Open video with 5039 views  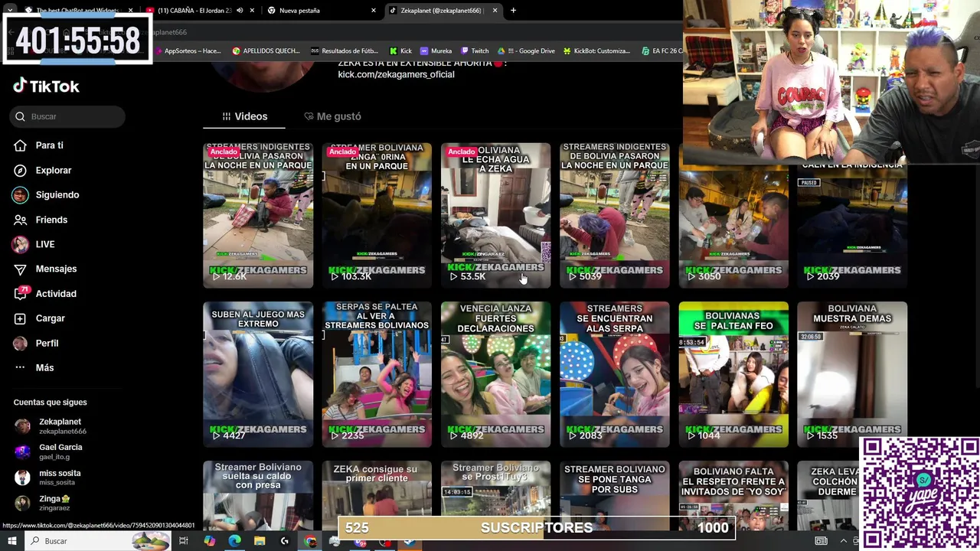click(614, 215)
